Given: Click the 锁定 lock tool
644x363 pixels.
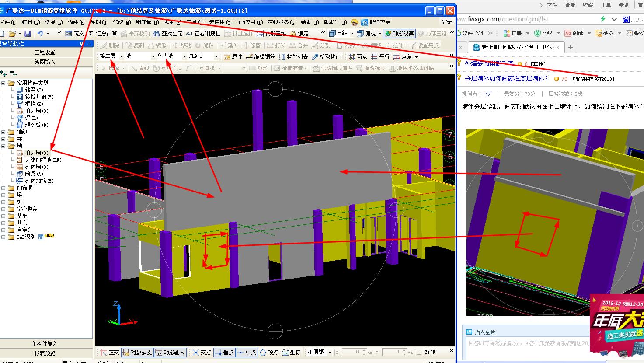Looking at the screenshot, I should 299,33.
